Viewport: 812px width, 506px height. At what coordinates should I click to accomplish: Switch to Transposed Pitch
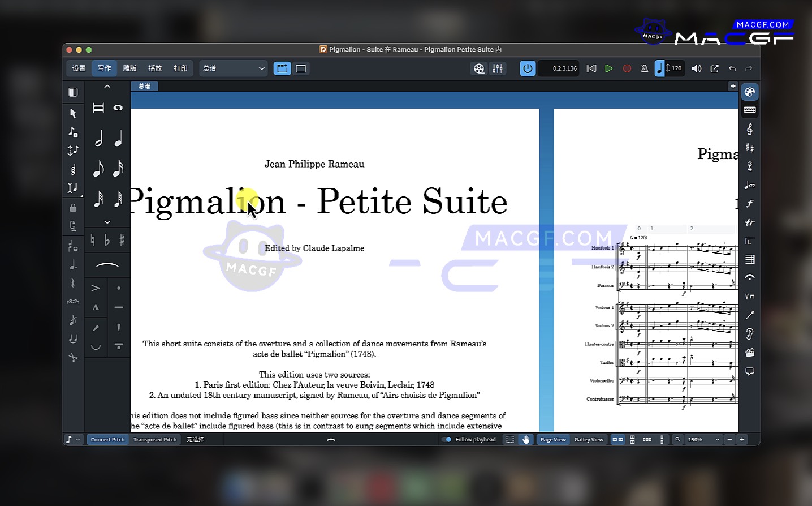point(154,440)
